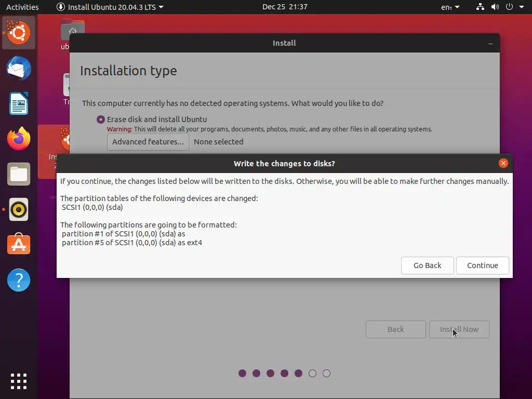Launch Thunderbird mail from the dock
The image size is (532, 399).
[19, 68]
